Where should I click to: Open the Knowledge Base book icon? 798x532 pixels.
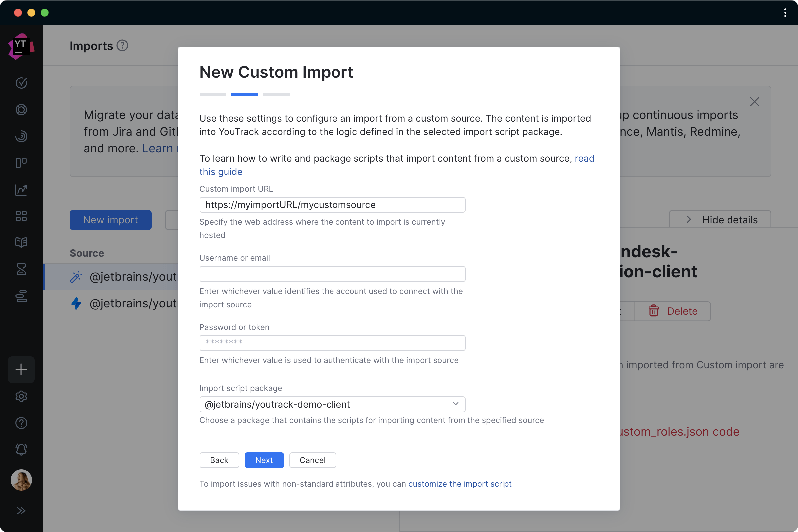coord(21,242)
